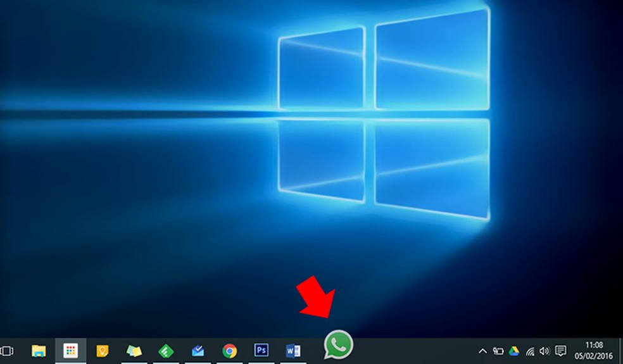This screenshot has height=364, width=623.
Task: Expand the hidden system tray icons
Action: tap(482, 351)
